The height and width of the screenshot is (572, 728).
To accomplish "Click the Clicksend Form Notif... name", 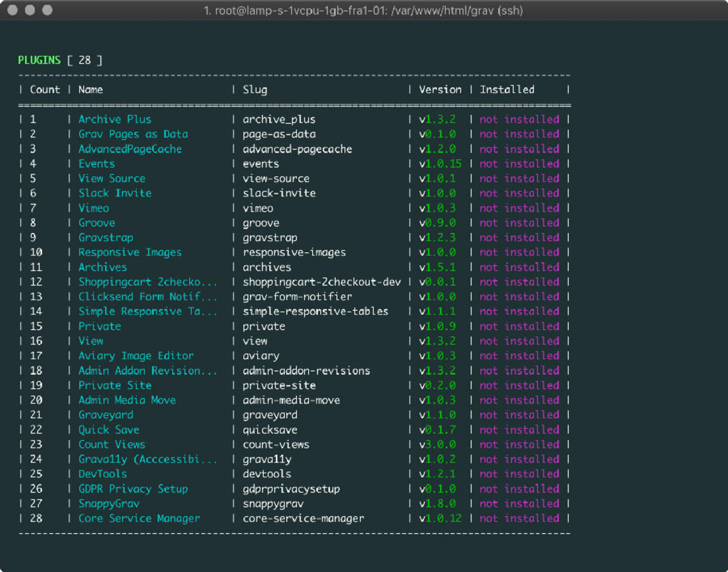I will pyautogui.click(x=148, y=297).
